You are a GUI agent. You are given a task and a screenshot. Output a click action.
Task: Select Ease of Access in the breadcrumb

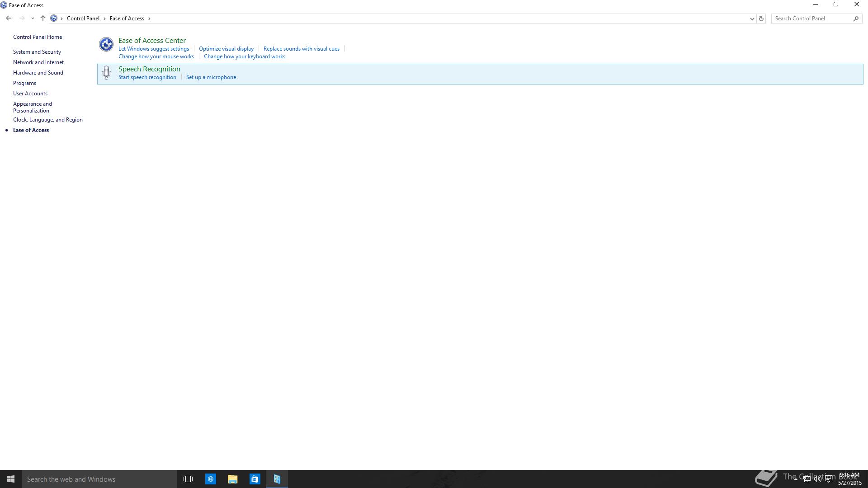[127, 19]
